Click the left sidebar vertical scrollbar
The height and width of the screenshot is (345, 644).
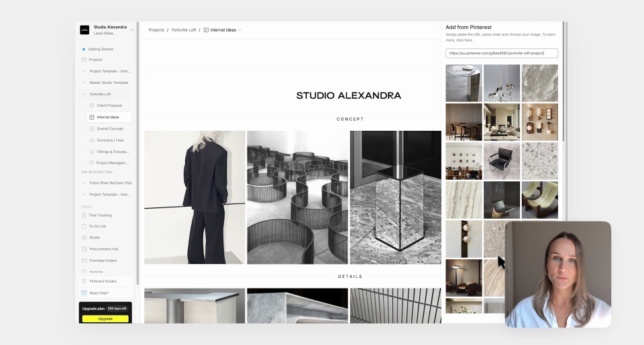coord(138,152)
